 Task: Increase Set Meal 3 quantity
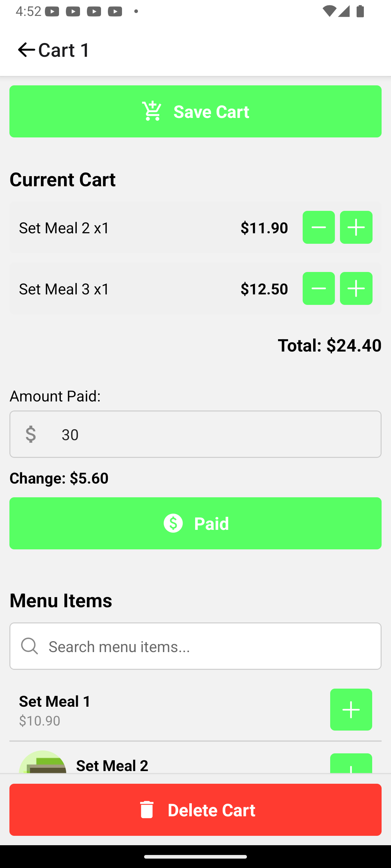coord(356,289)
